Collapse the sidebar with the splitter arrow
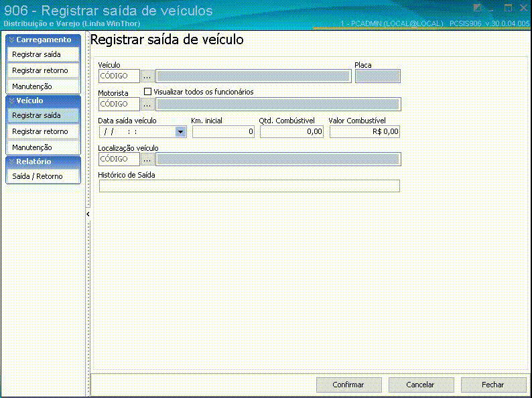The height and width of the screenshot is (398, 532). point(88,214)
